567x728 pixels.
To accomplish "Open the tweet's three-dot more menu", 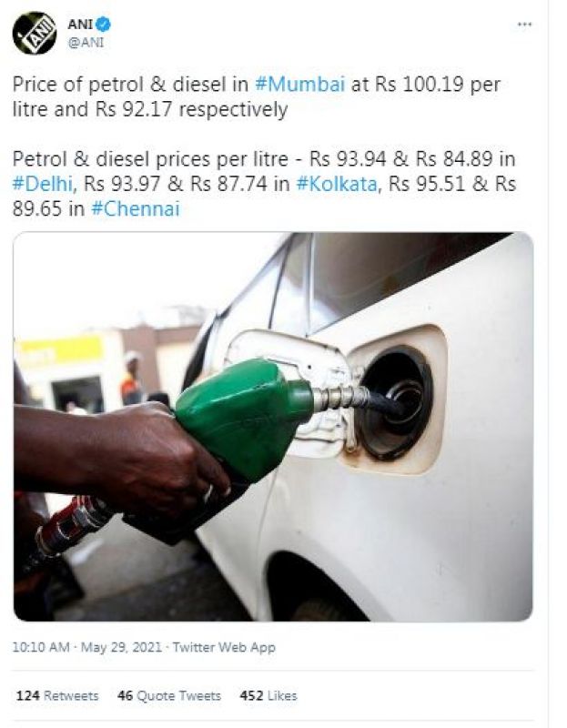I will [x=524, y=25].
